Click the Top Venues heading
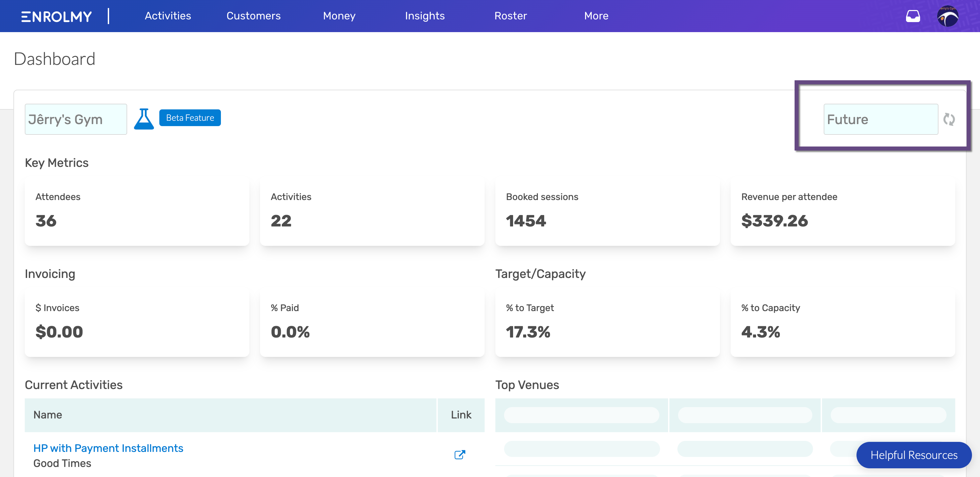 pyautogui.click(x=527, y=385)
